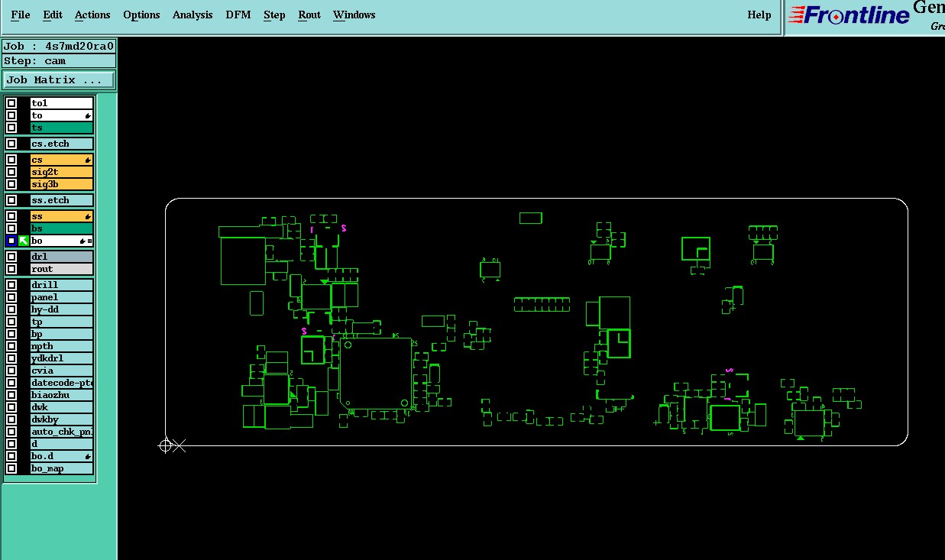Click the origin crosshair marker on canvas
This screenshot has height=560, width=945.
(165, 445)
